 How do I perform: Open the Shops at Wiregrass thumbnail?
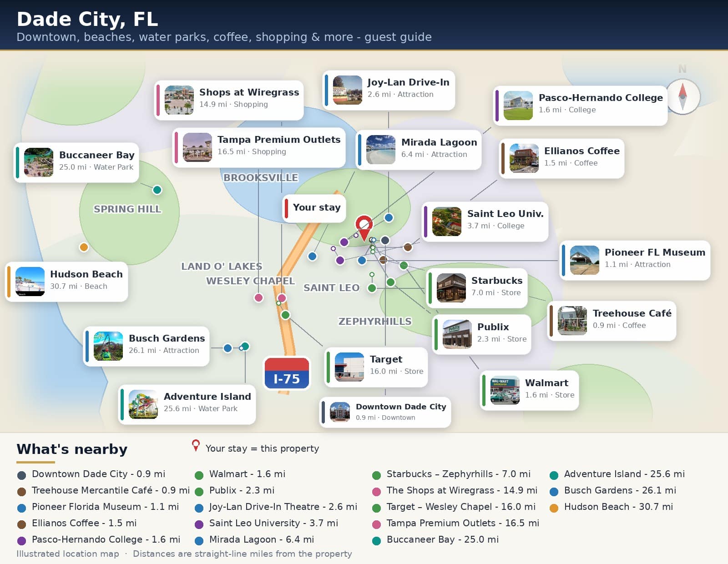(179, 100)
